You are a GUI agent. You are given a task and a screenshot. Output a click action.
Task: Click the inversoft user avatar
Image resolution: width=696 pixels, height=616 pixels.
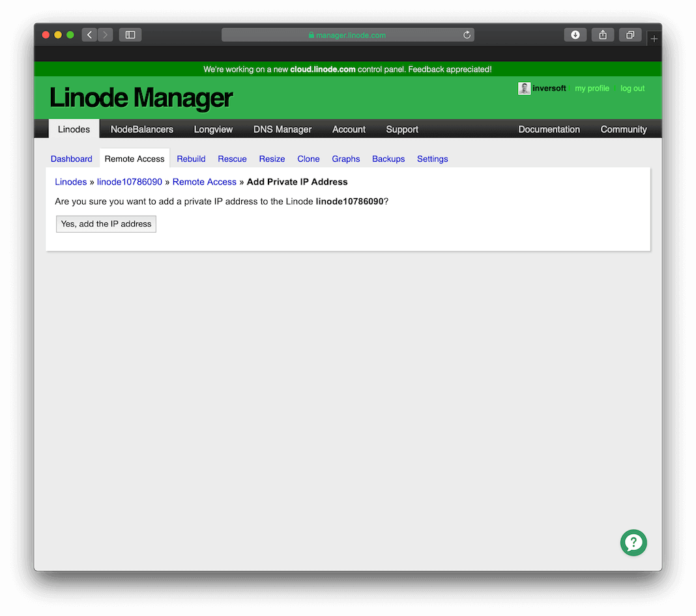524,89
